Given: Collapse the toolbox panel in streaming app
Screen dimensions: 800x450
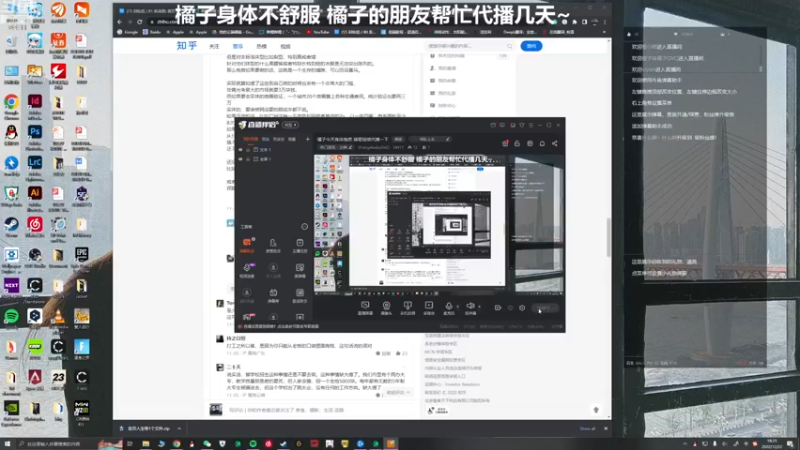Looking at the screenshot, I should [305, 227].
